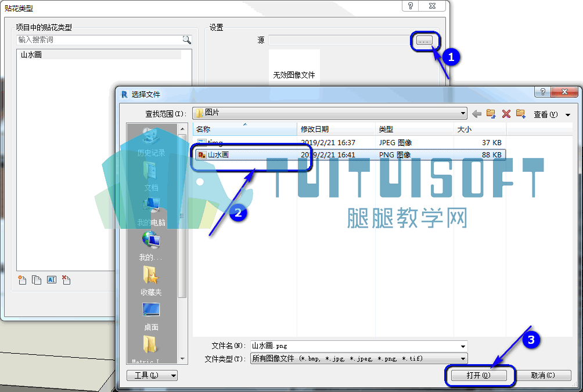Click the help button in 选择文件 dialog
Screen dimensions: 583x392
(543, 92)
